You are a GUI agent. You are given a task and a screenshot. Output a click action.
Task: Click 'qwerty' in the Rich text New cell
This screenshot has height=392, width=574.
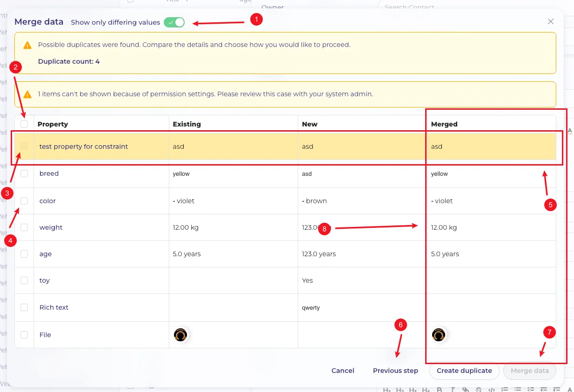pos(311,308)
